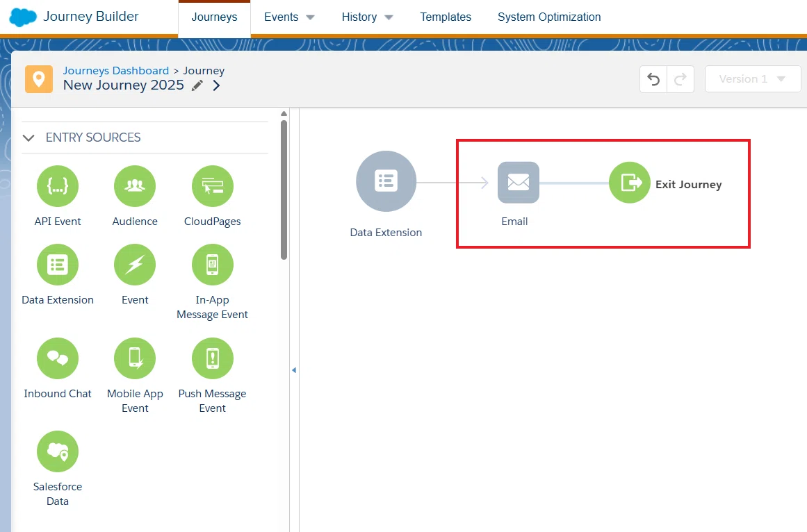
Task: Click the sidebar scrollbar thumb
Action: (x=284, y=190)
